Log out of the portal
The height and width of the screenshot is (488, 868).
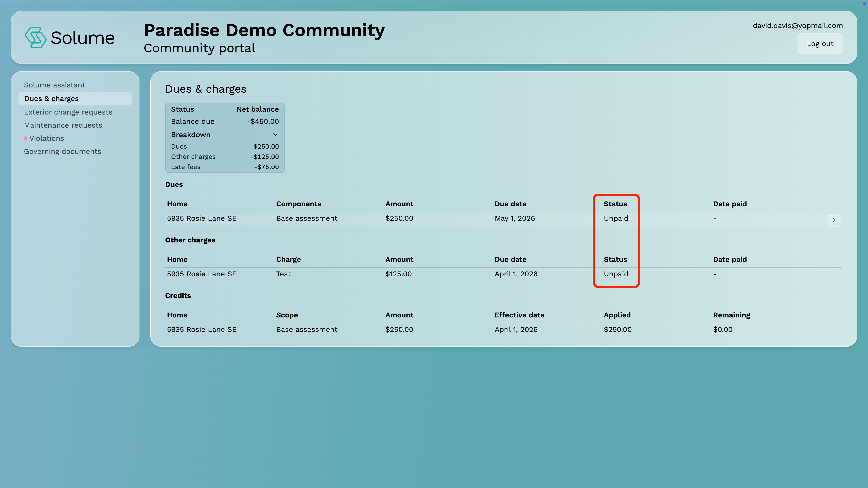tap(820, 44)
